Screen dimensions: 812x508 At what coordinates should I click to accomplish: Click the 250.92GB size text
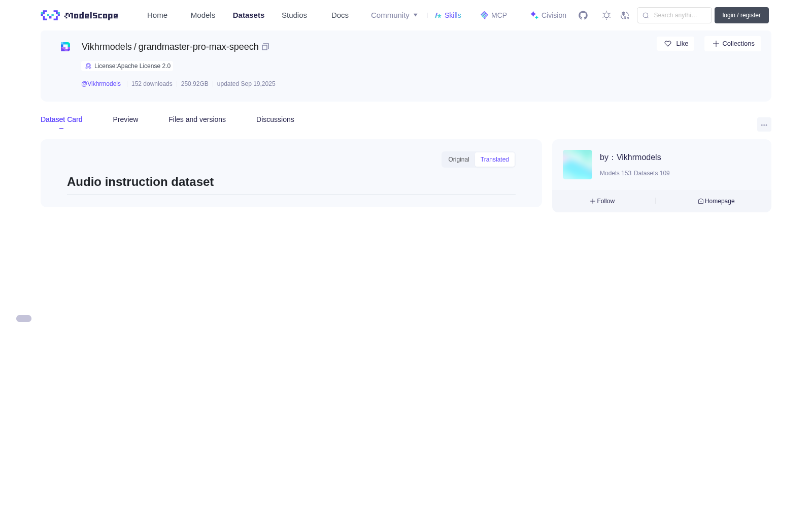coord(195,84)
